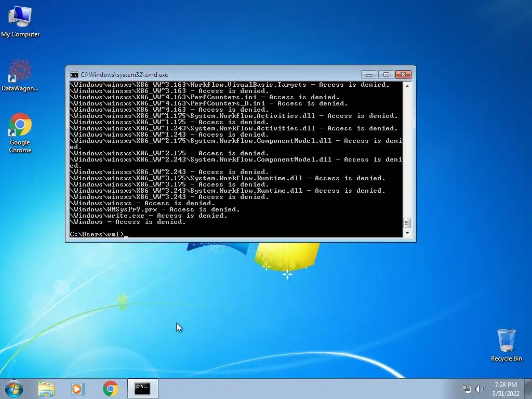Maximize the cmd.exe window
The width and height of the screenshot is (532, 399).
coord(386,75)
